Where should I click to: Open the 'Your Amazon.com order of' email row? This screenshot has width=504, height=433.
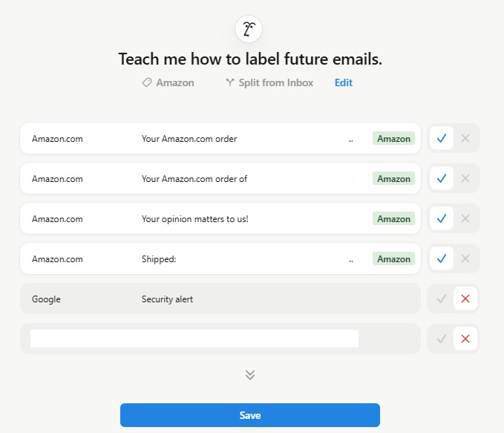(x=220, y=178)
